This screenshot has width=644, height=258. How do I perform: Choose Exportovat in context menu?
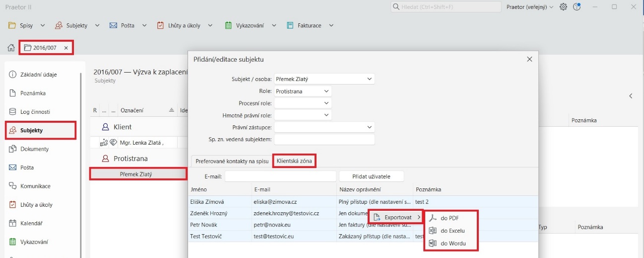click(x=396, y=217)
